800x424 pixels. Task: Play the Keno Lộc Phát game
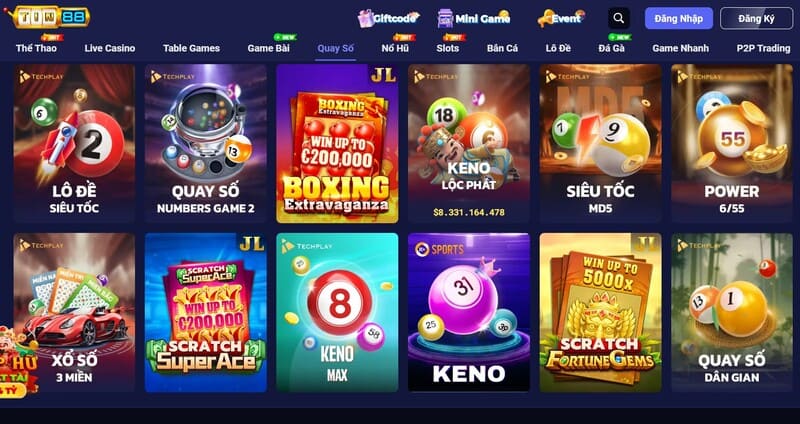(x=469, y=143)
